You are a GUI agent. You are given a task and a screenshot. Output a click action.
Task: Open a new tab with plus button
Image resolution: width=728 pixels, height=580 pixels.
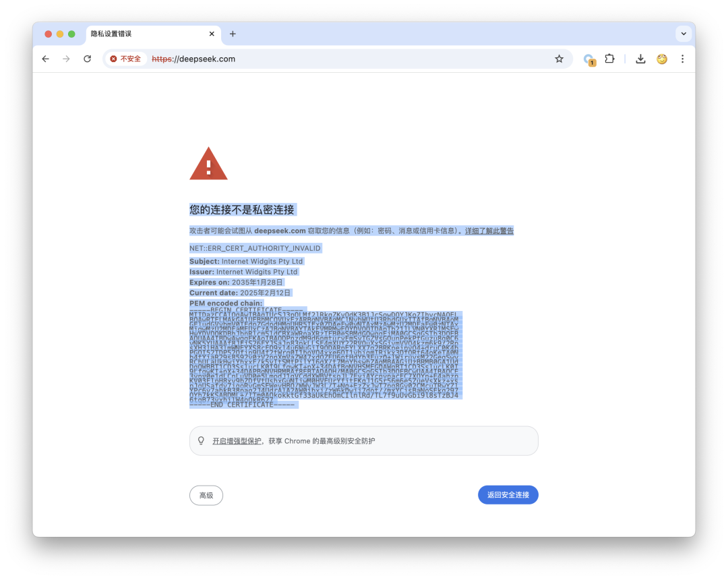(x=233, y=34)
